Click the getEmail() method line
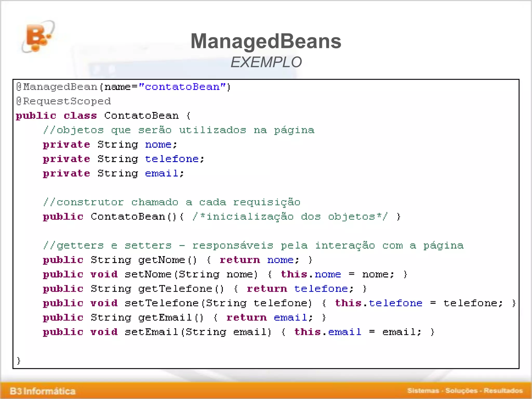The width and height of the screenshot is (532, 399). tap(185, 317)
